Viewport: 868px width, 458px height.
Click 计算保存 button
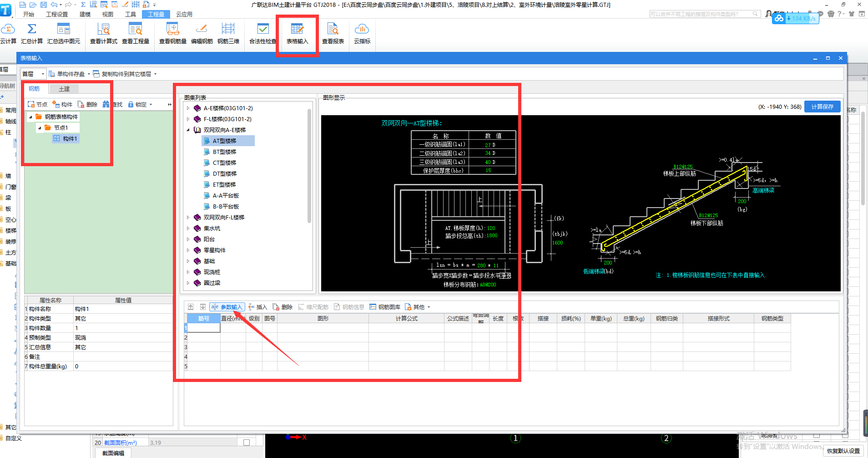click(x=823, y=107)
